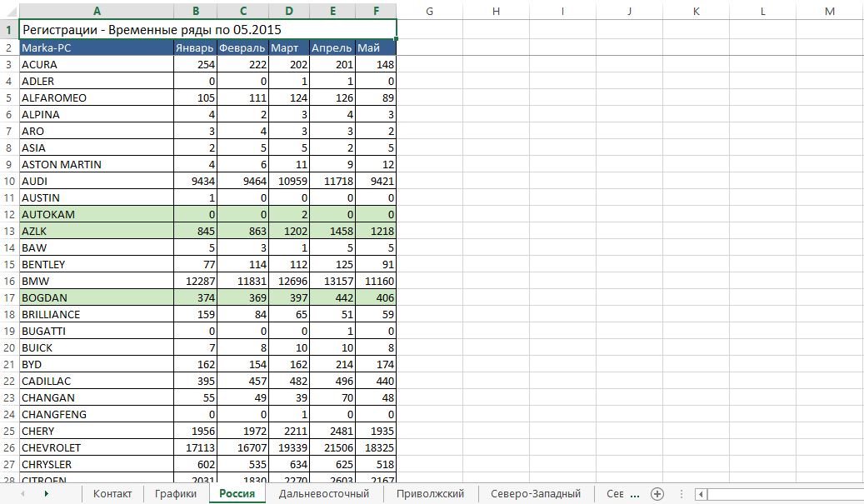Select column M header
Screen dimensions: 864x504
[x=830, y=11]
